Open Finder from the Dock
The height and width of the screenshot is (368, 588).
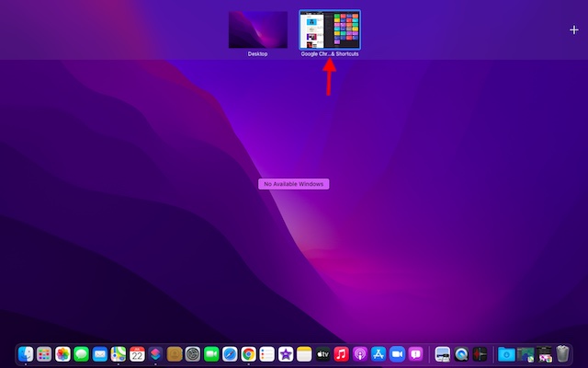[26, 353]
